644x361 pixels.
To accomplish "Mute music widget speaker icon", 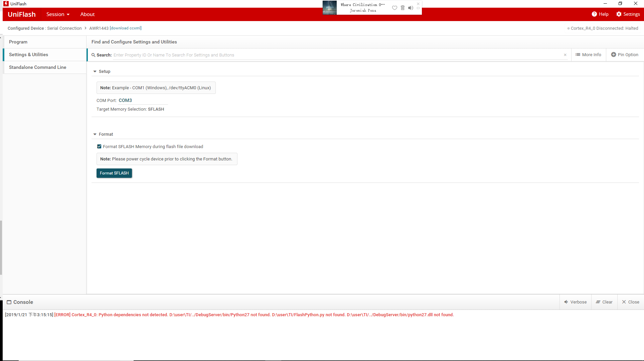I will 411,8.
